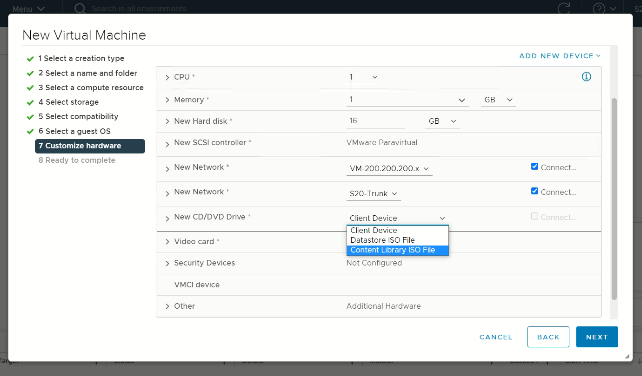
Task: Click the New Virtual Machine title
Action: pos(84,35)
